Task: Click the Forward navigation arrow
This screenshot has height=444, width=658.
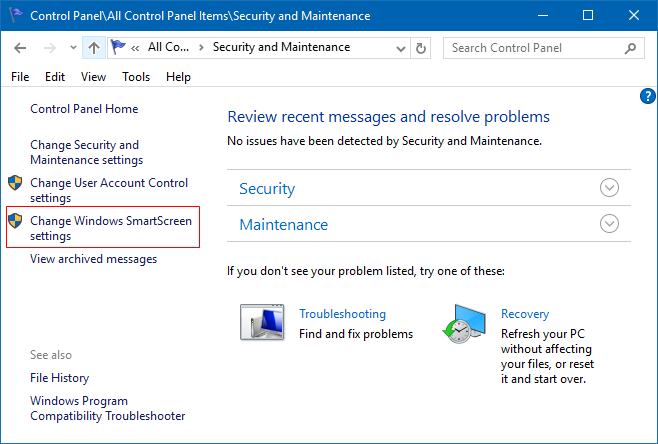Action: click(50, 48)
